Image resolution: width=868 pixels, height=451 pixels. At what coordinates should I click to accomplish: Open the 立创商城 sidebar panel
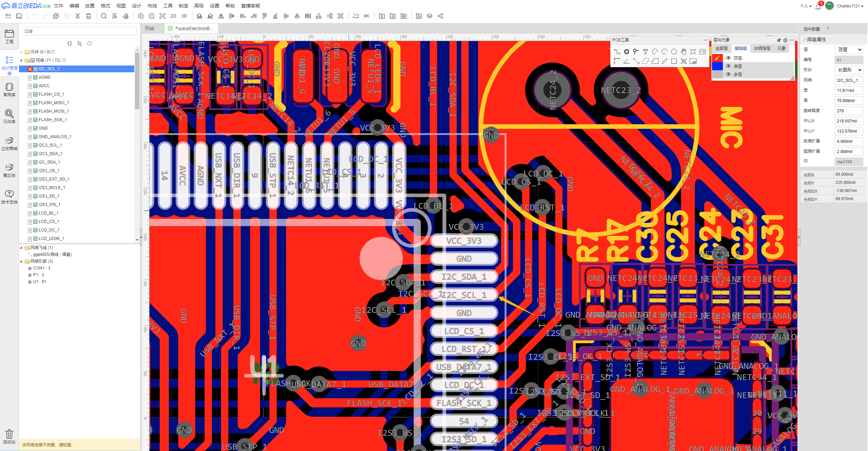(x=9, y=143)
